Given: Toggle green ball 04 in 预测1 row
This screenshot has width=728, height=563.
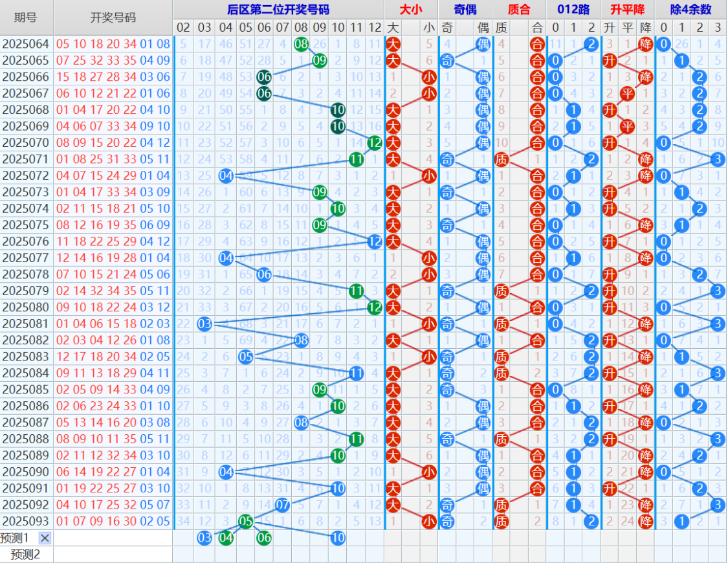Looking at the screenshot, I should click(226, 538).
